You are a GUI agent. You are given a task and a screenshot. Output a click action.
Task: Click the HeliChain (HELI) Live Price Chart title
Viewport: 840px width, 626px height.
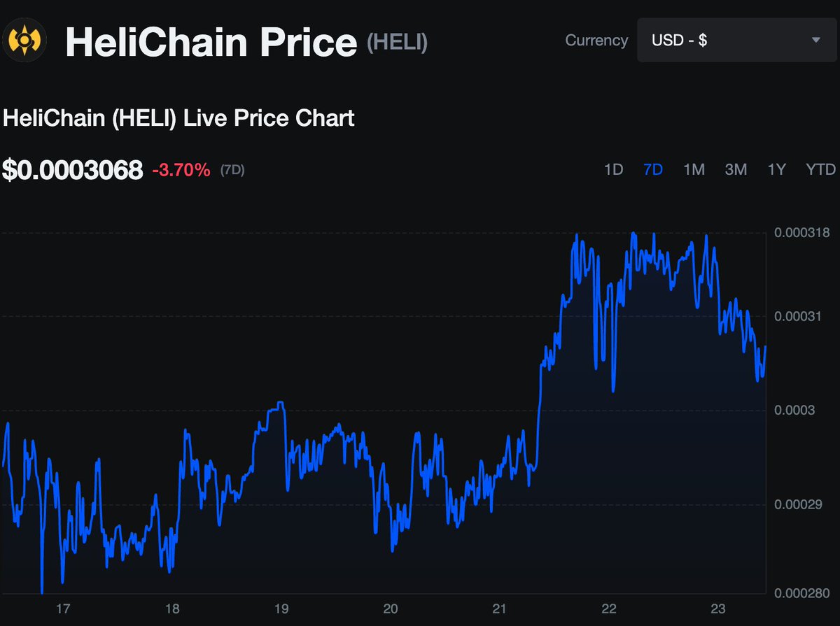point(178,118)
